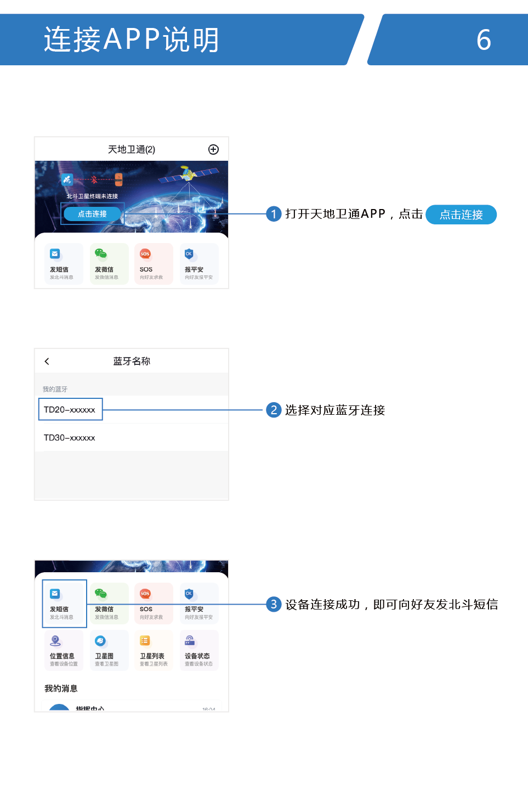The height and width of the screenshot is (812, 528).
Task: Tap 天地卫通(2) title
Action: 132,149
